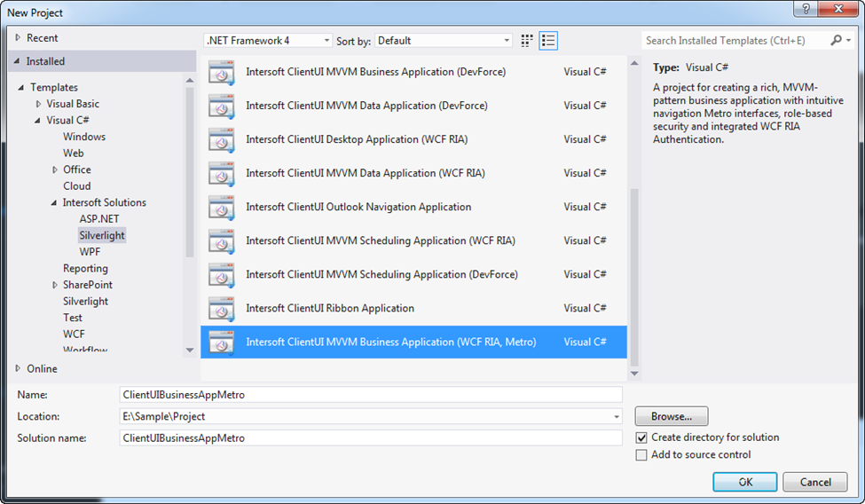Click the Ribbon Application template icon
This screenshot has height=504, width=865.
[221, 309]
